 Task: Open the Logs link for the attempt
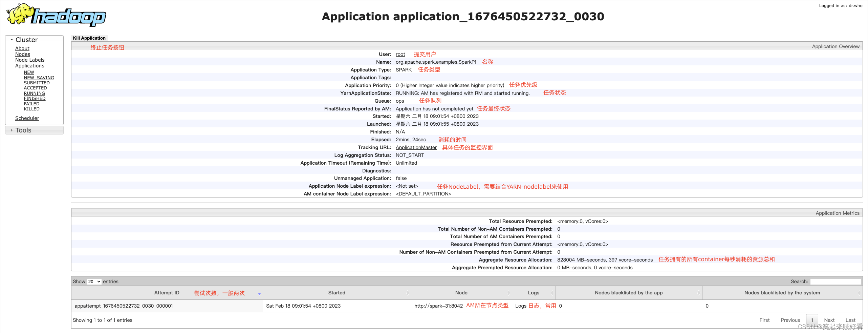tap(521, 306)
